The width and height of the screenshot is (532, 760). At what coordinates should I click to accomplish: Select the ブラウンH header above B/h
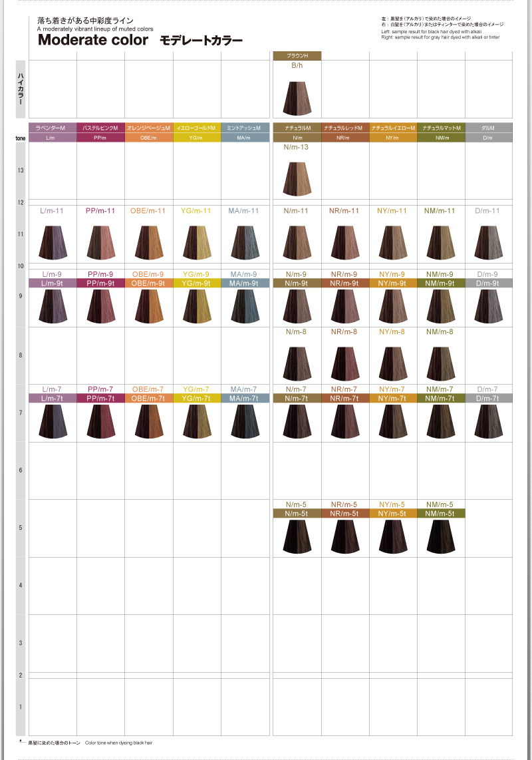(x=297, y=56)
